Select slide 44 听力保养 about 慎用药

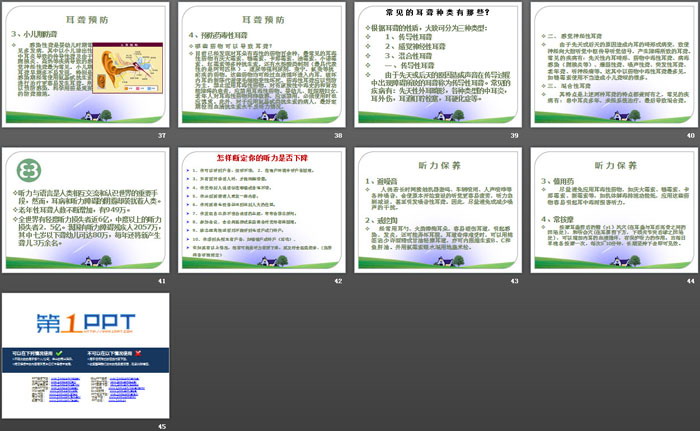point(614,210)
